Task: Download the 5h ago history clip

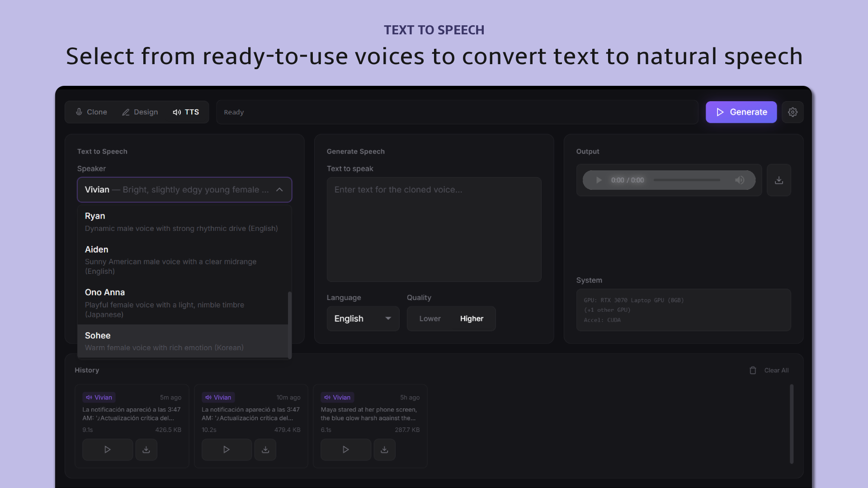Action: 384,450
